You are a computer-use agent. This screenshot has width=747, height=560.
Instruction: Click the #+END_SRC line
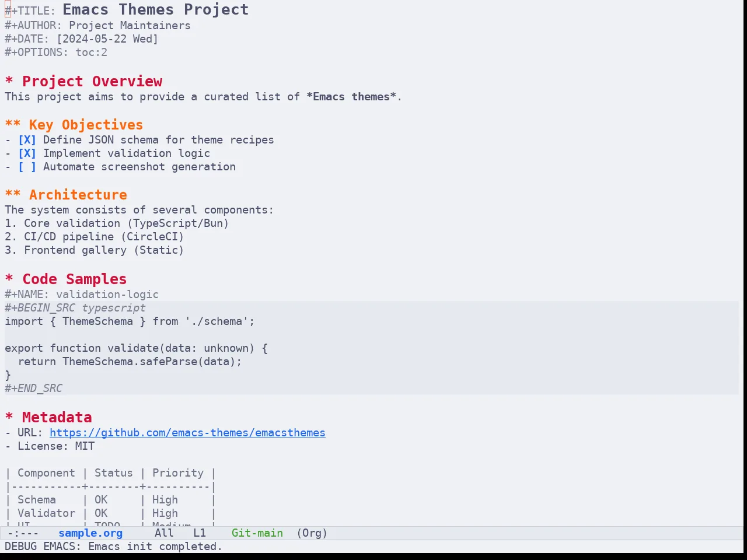tap(33, 388)
